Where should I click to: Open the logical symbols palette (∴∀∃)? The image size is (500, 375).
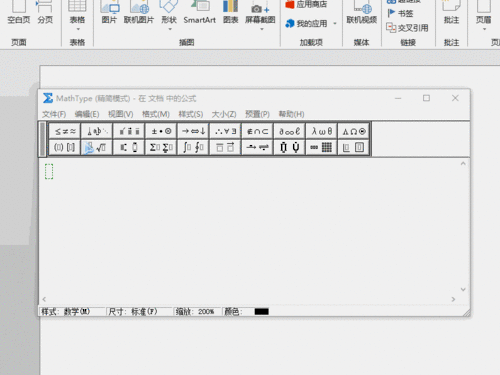pyautogui.click(x=225, y=131)
